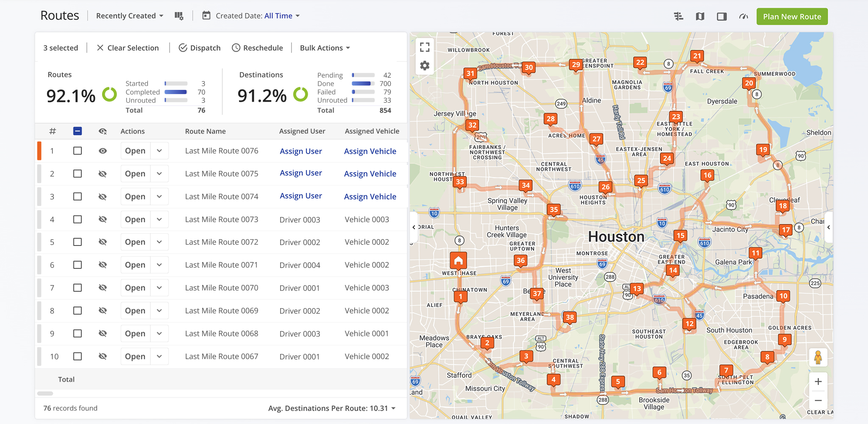Screen dimensions: 868x424
Task: Open the column settings icon next to sort
Action: pos(179,15)
